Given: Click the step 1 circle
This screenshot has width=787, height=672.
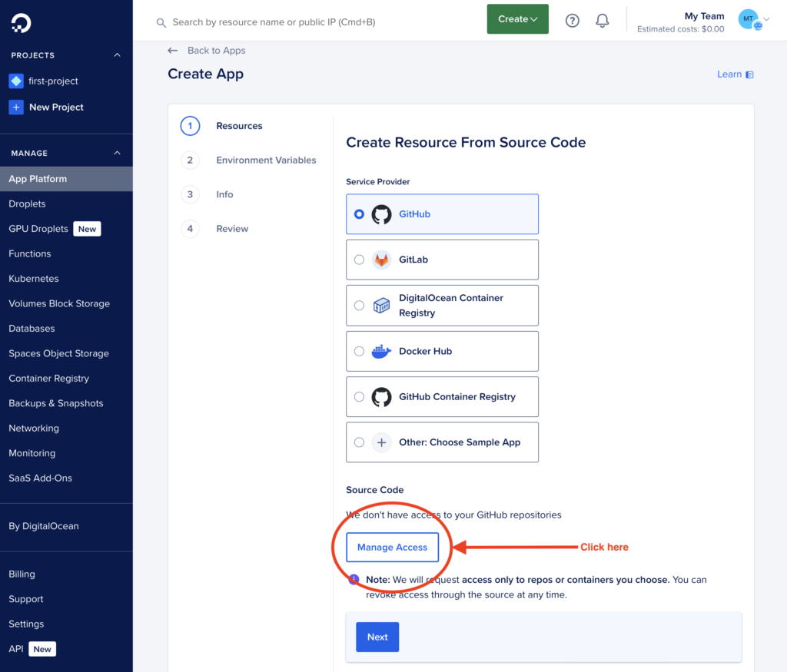Looking at the screenshot, I should tap(191, 126).
